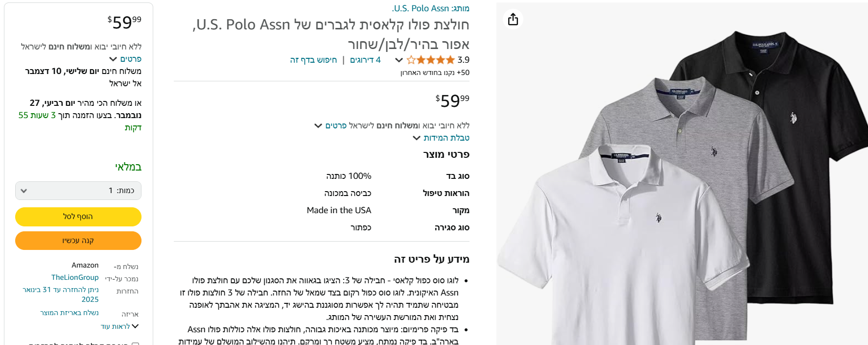Click the 'הוסף לסל' add to cart button
This screenshot has width=868, height=345.
78,217
